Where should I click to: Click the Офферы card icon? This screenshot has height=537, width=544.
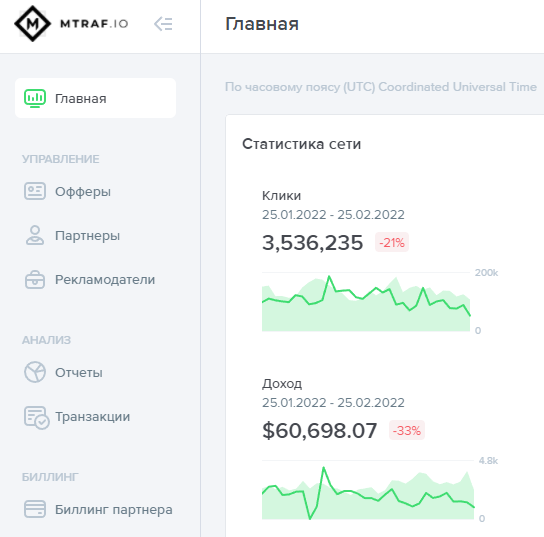click(x=35, y=191)
